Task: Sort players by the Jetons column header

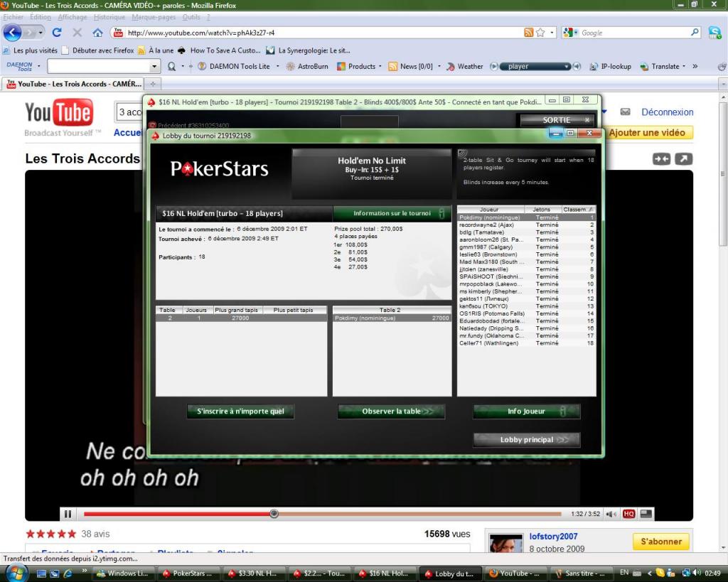Action: tap(541, 210)
